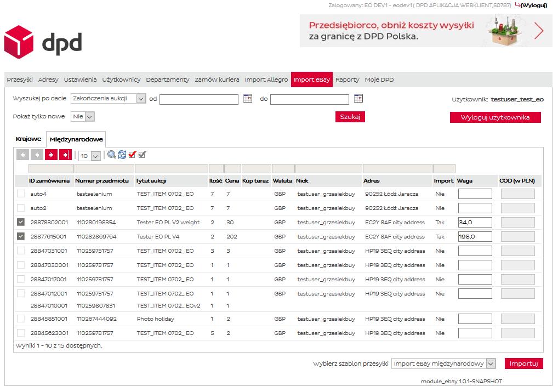Open the Użytkownicy menu
This screenshot has height=392, width=558.
click(121, 79)
